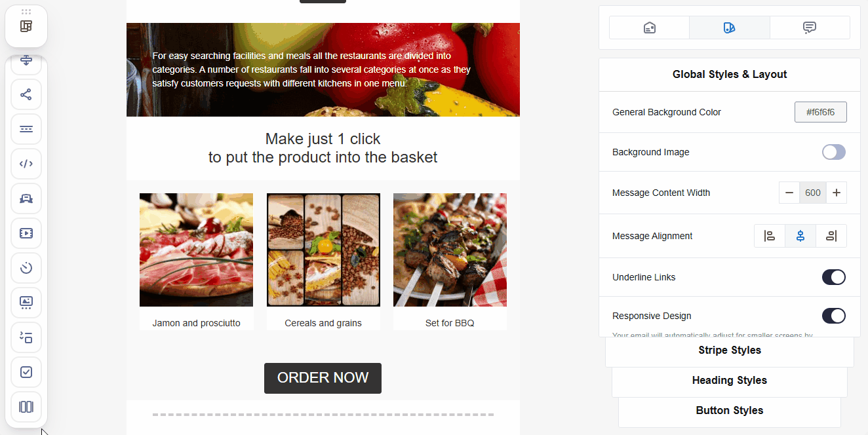
Task: Open the comments tab
Action: click(x=810, y=28)
